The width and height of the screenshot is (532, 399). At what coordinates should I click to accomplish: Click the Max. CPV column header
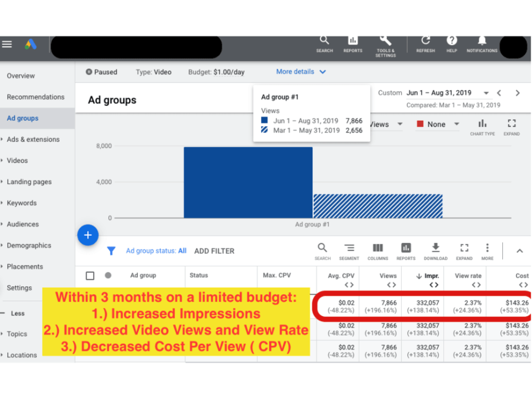point(277,275)
